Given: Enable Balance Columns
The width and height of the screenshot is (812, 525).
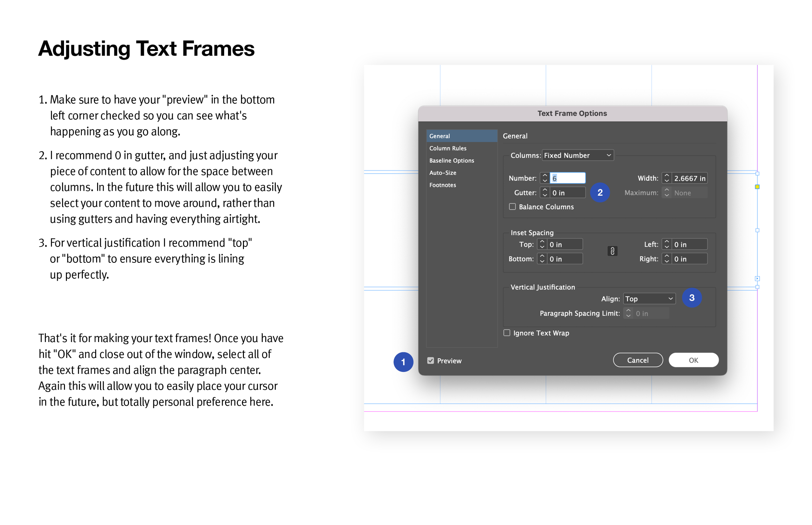Looking at the screenshot, I should [x=512, y=207].
